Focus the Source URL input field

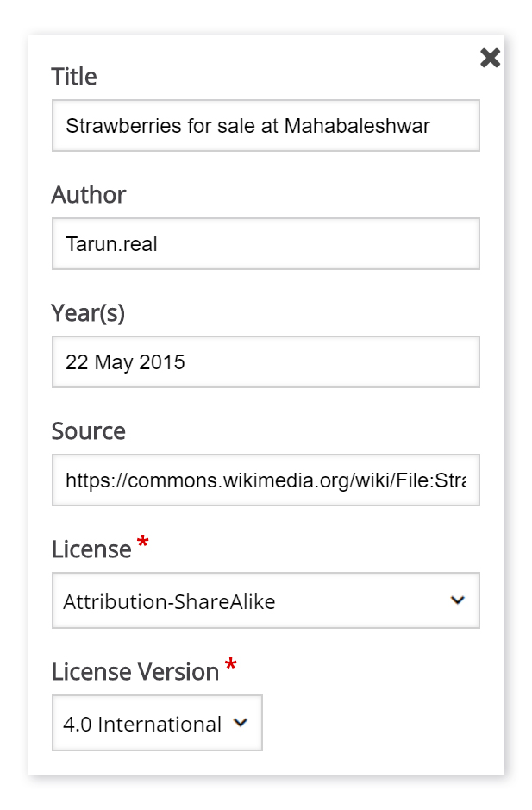tap(266, 480)
